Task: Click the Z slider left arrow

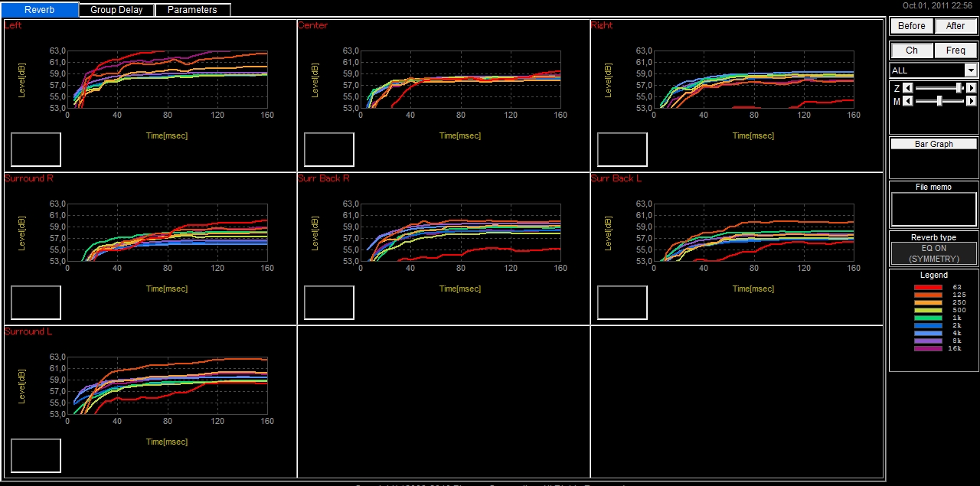Action: tap(908, 88)
